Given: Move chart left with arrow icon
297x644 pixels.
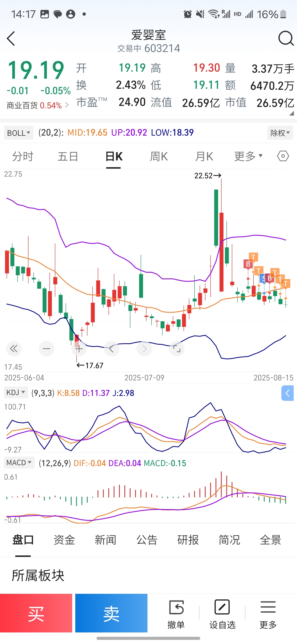Looking at the screenshot, I should (112, 348).
